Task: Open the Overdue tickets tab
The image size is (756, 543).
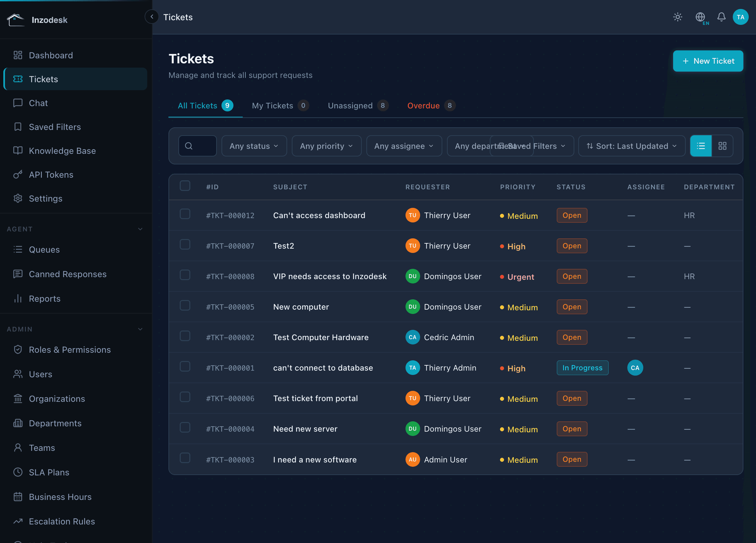Action: tap(423, 105)
